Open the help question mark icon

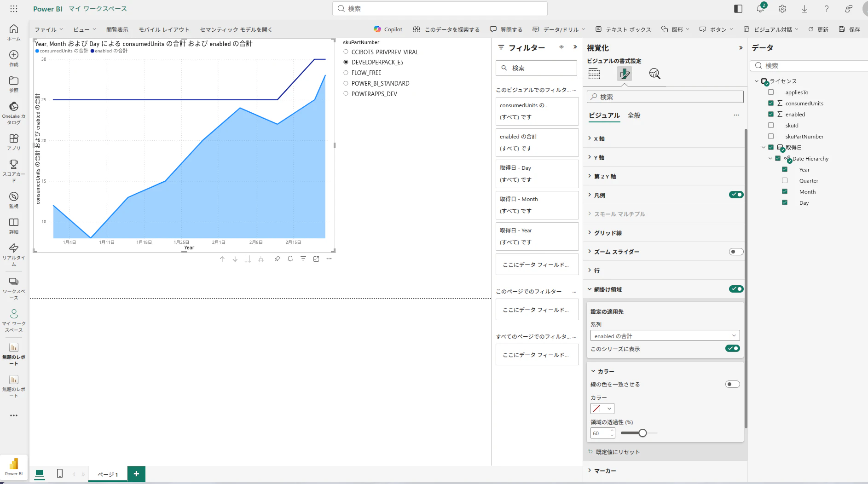827,9
